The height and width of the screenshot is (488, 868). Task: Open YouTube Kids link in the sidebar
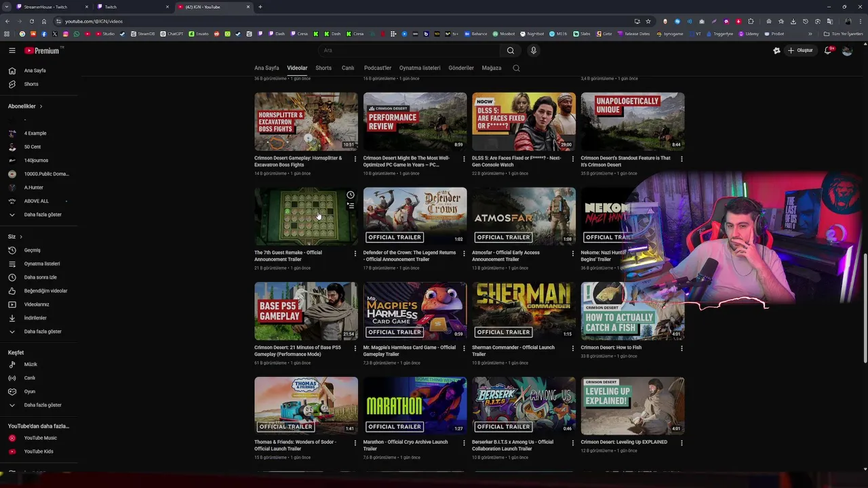pyautogui.click(x=39, y=451)
